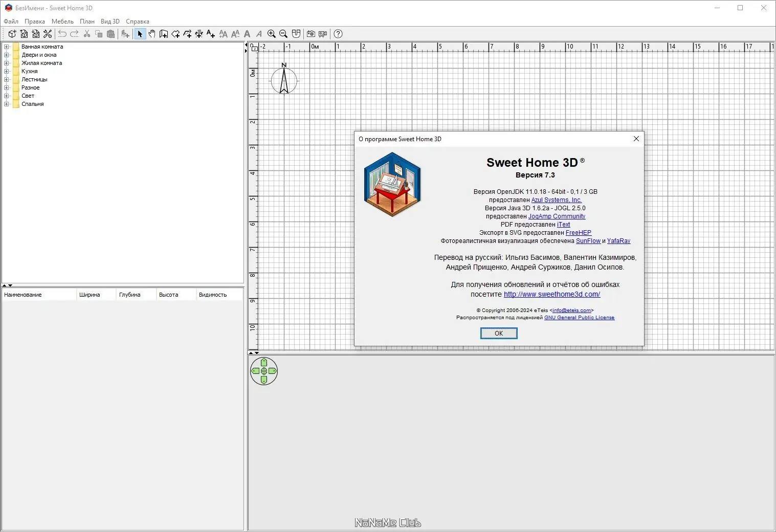The width and height of the screenshot is (776, 532).
Task: Zoom in on the plan
Action: tap(272, 34)
